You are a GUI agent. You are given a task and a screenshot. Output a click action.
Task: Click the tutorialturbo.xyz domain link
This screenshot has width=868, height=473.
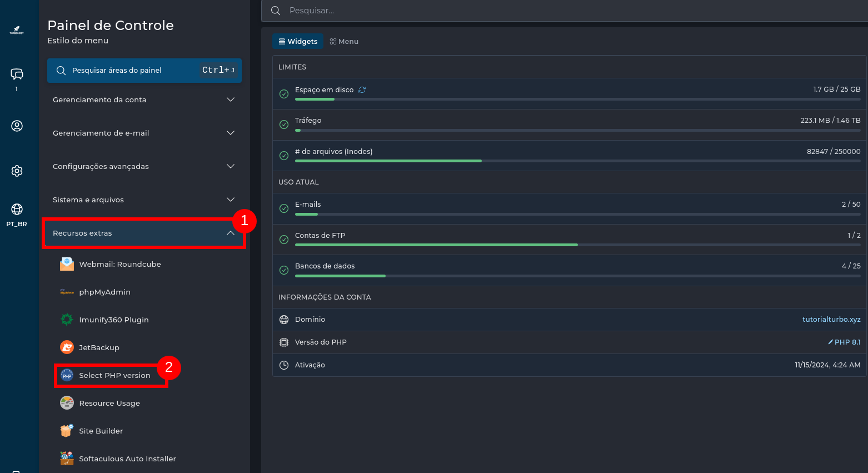pyautogui.click(x=831, y=319)
